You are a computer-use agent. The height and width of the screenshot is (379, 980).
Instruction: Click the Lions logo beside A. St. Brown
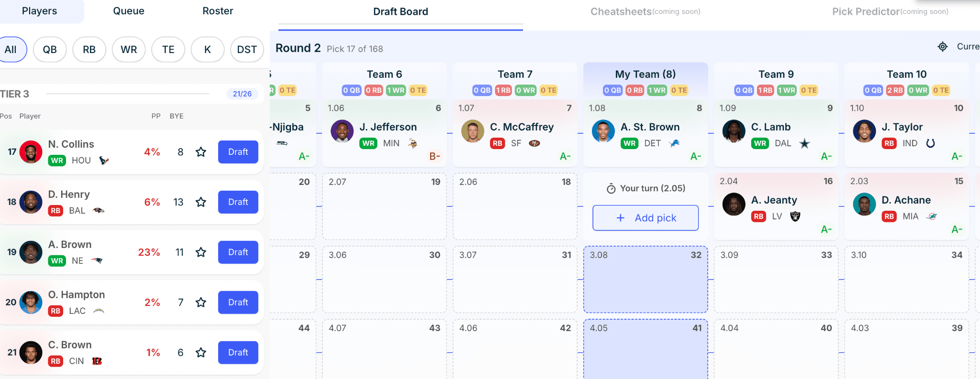[675, 143]
